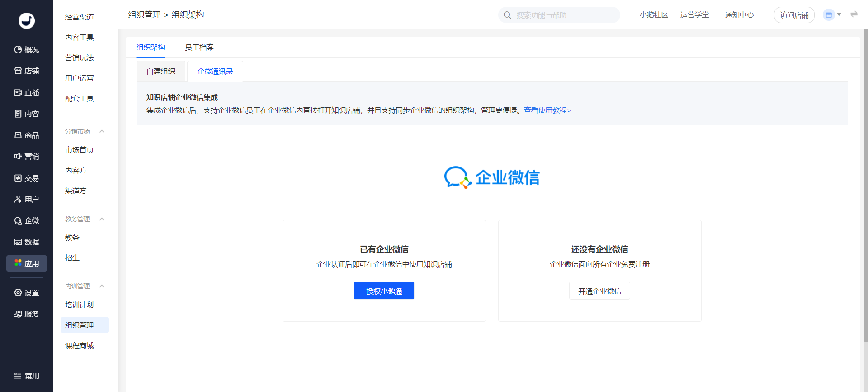Open 营销玩法 in the submenu
Image resolution: width=868 pixels, height=392 pixels.
80,57
